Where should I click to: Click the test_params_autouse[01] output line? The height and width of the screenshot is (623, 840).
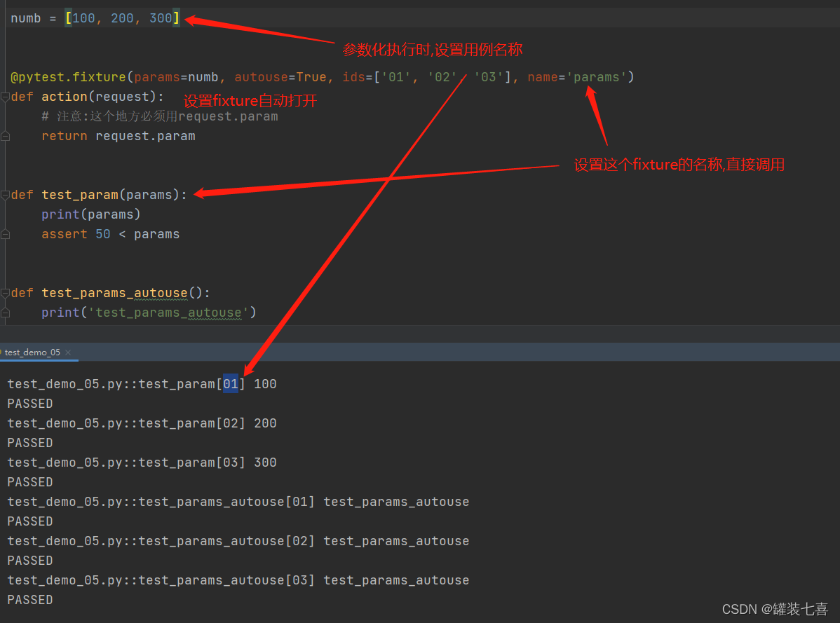tap(238, 502)
